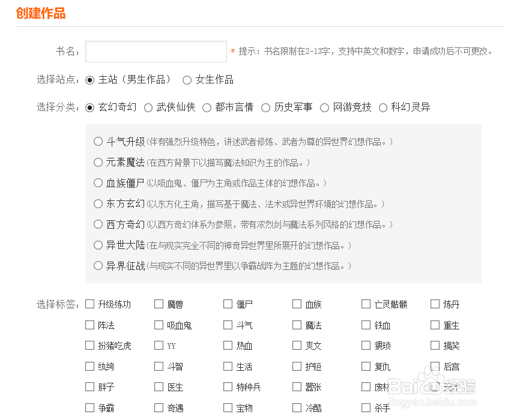The width and height of the screenshot is (505, 420).
Task: Check the 扮猪吃虎 tag box
Action: (90, 346)
